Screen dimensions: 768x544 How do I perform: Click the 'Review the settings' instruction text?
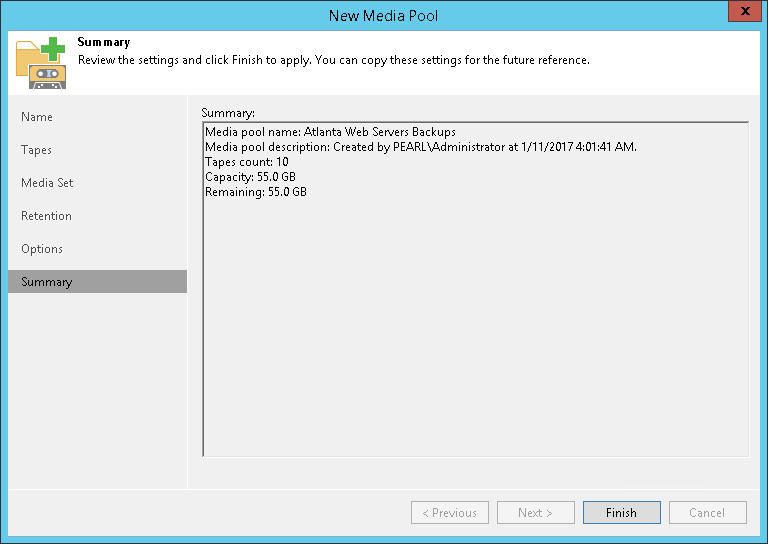334,60
